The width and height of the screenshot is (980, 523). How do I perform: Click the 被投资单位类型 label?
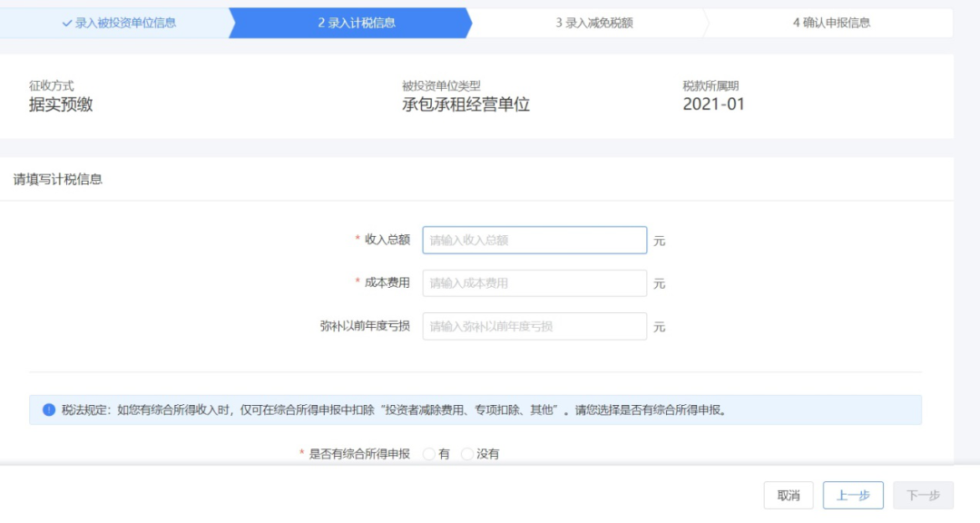(x=441, y=85)
